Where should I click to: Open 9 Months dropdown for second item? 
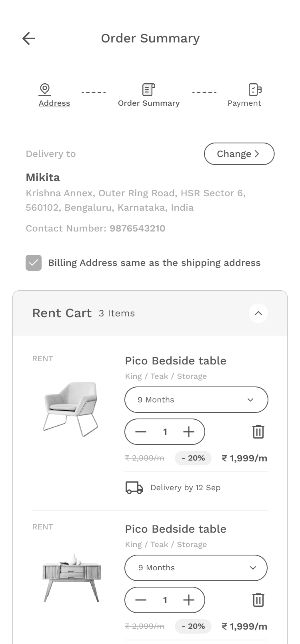pyautogui.click(x=196, y=568)
